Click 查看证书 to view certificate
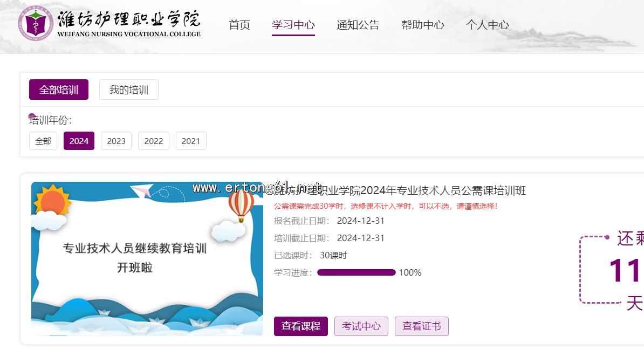This screenshot has width=644, height=356. (421, 326)
